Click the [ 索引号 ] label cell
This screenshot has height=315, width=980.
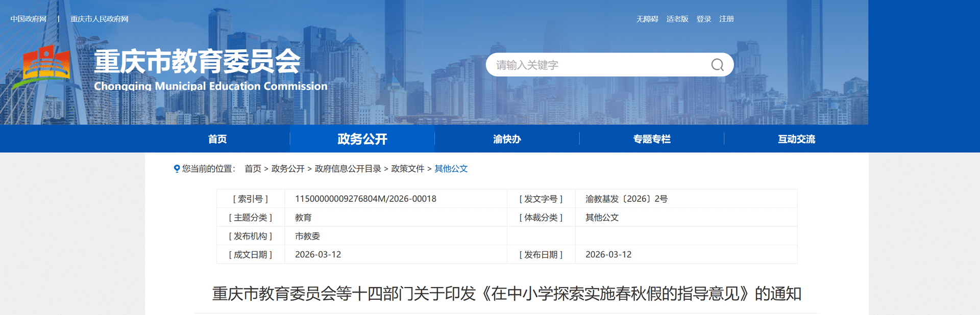click(x=251, y=199)
